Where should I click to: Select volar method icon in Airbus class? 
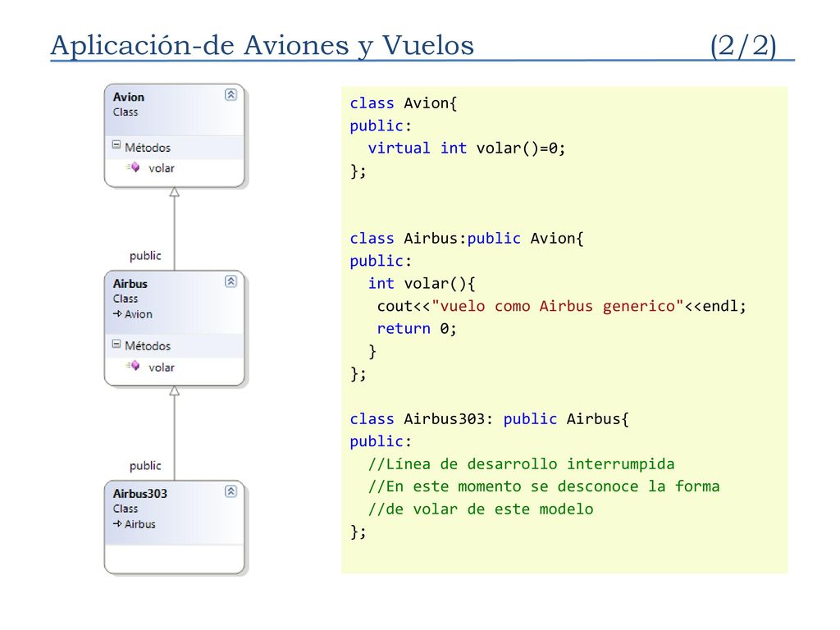tap(134, 366)
